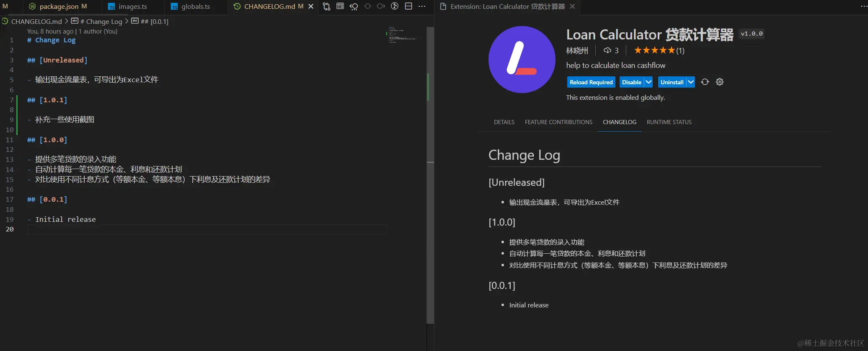Open file history revision icon
The image size is (868, 351).
pyautogui.click(x=354, y=6)
